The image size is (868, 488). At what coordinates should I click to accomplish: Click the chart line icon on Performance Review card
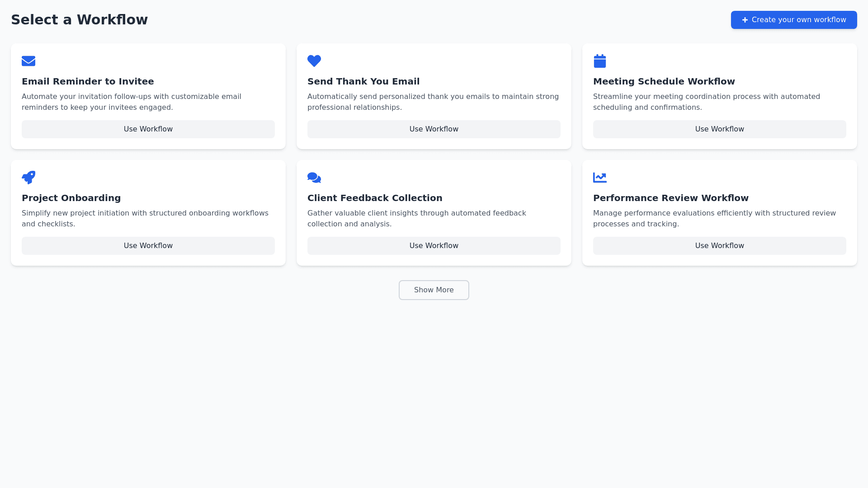coord(600,178)
